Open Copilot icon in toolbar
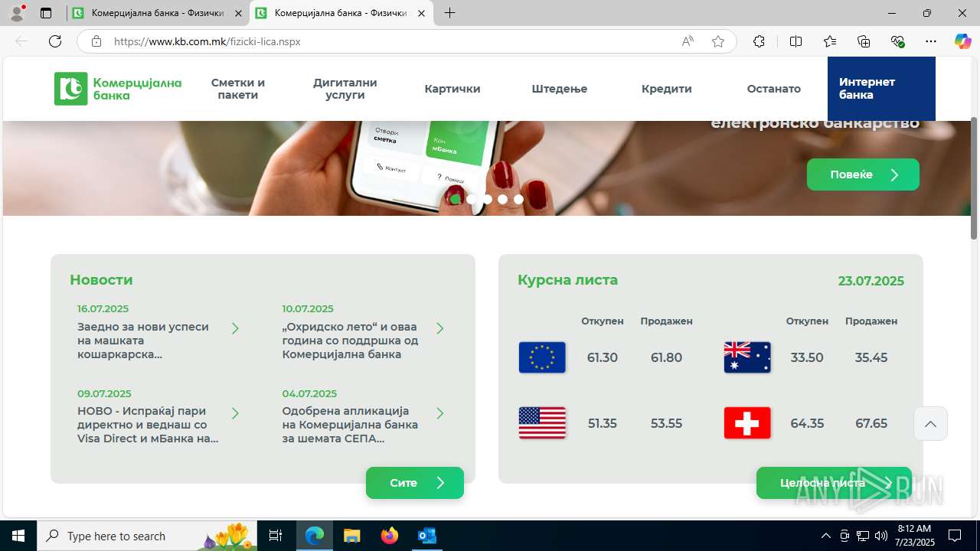This screenshot has width=980, height=551. point(962,41)
